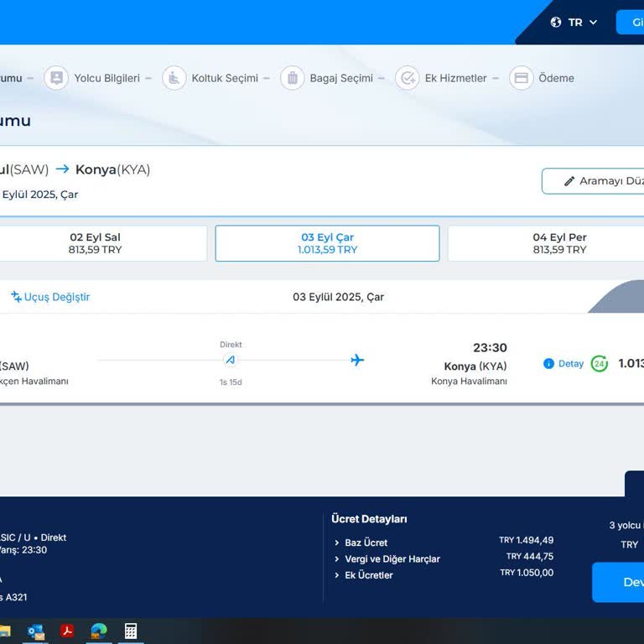The image size is (644, 644).
Task: Click the Aramayı Düzenle edit search button
Action: (x=595, y=181)
